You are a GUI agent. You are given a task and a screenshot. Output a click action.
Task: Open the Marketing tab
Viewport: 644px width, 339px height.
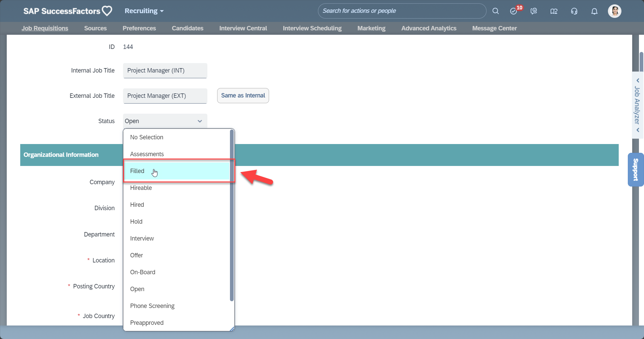pyautogui.click(x=371, y=28)
